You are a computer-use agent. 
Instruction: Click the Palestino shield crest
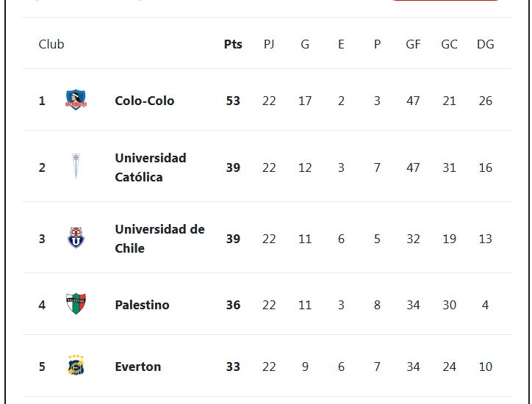76,303
